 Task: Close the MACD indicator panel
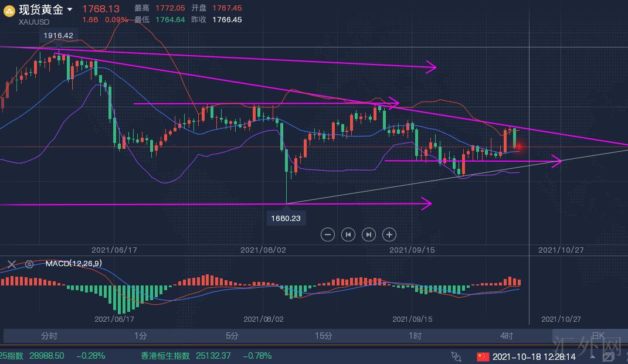12,264
